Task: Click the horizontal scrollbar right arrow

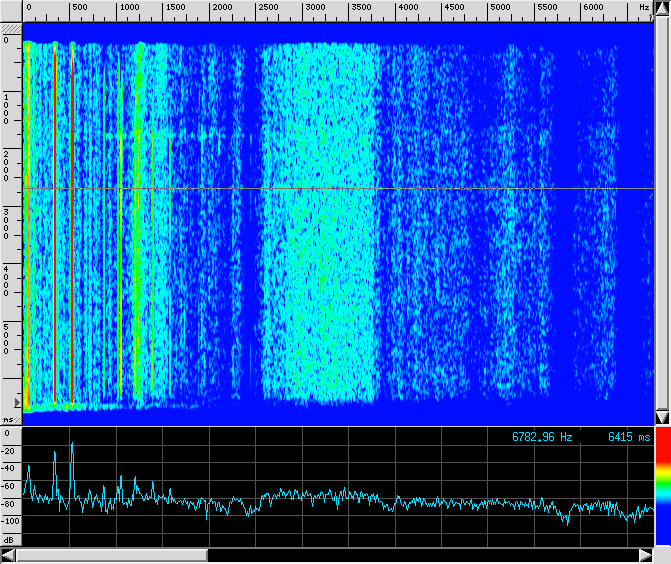Action: tap(646, 555)
